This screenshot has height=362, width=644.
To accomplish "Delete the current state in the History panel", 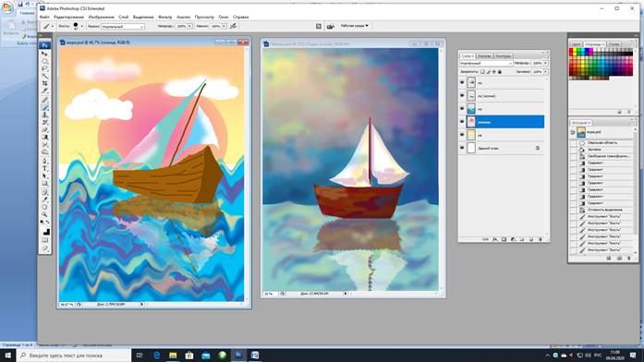I will pyautogui.click(x=629, y=259).
